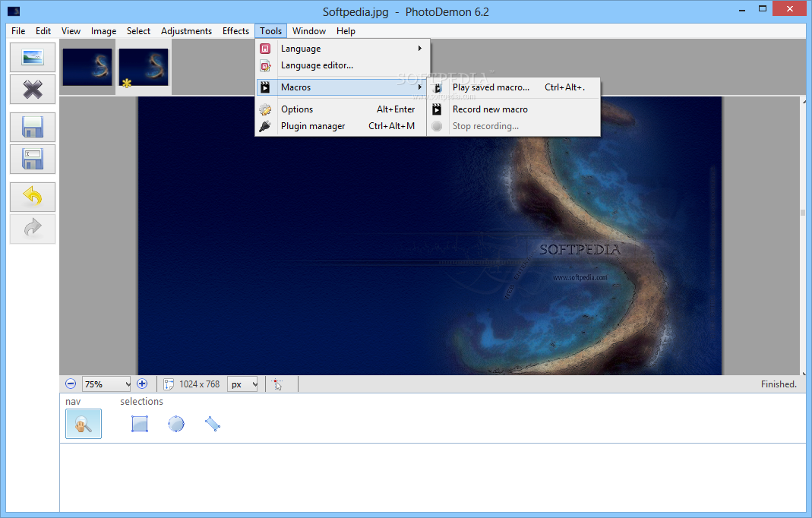Open the Image menu
Image resolution: width=812 pixels, height=518 pixels.
click(x=103, y=31)
